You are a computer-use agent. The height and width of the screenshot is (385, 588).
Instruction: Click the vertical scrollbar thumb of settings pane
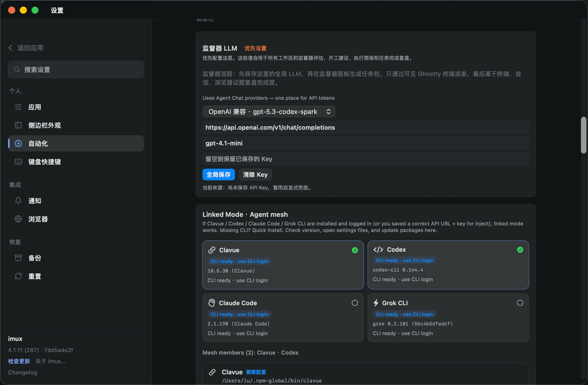click(x=583, y=135)
